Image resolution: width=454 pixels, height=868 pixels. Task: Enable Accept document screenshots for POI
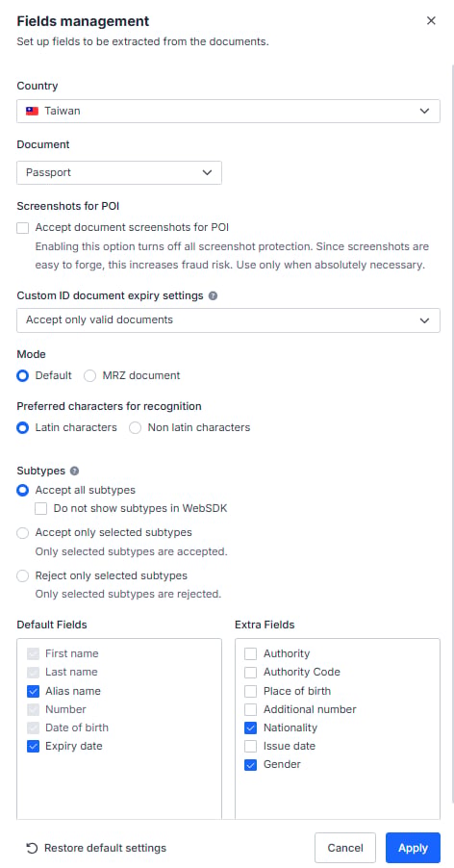23,227
